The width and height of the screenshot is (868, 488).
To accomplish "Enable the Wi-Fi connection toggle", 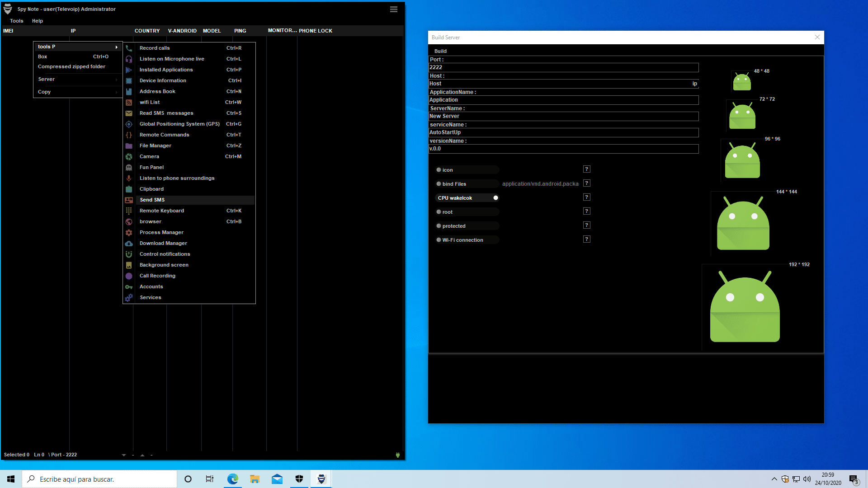I will tap(439, 240).
